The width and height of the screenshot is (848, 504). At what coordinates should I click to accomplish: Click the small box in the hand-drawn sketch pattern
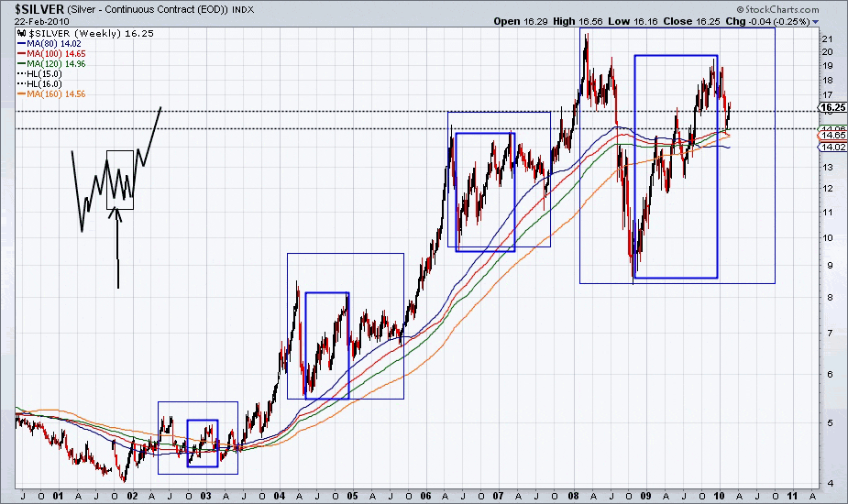point(120,180)
